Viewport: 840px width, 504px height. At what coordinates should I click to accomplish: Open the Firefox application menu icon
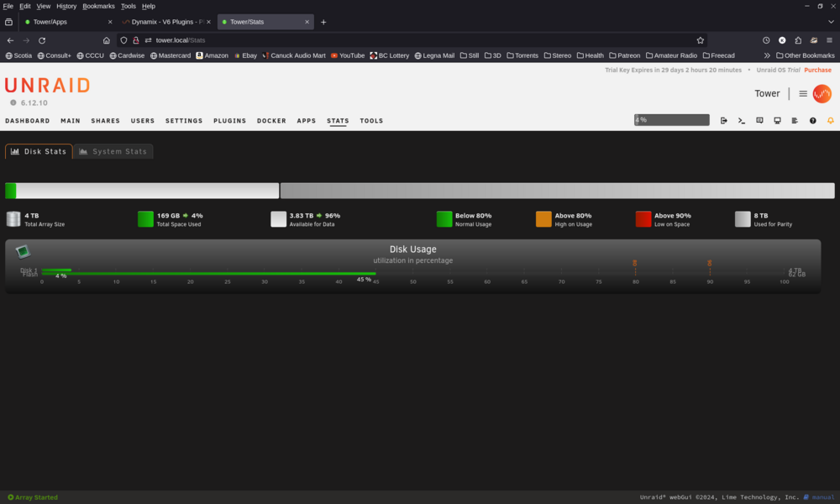(829, 40)
